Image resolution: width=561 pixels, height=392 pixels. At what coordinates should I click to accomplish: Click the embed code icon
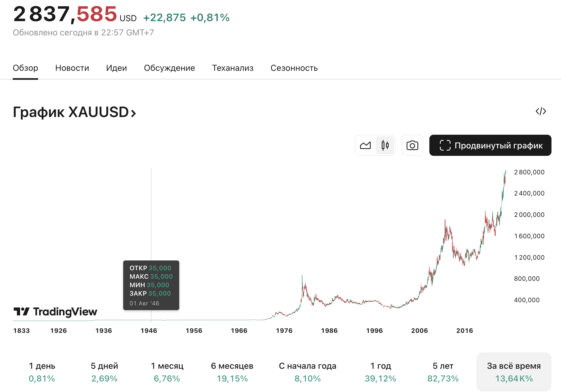(541, 111)
